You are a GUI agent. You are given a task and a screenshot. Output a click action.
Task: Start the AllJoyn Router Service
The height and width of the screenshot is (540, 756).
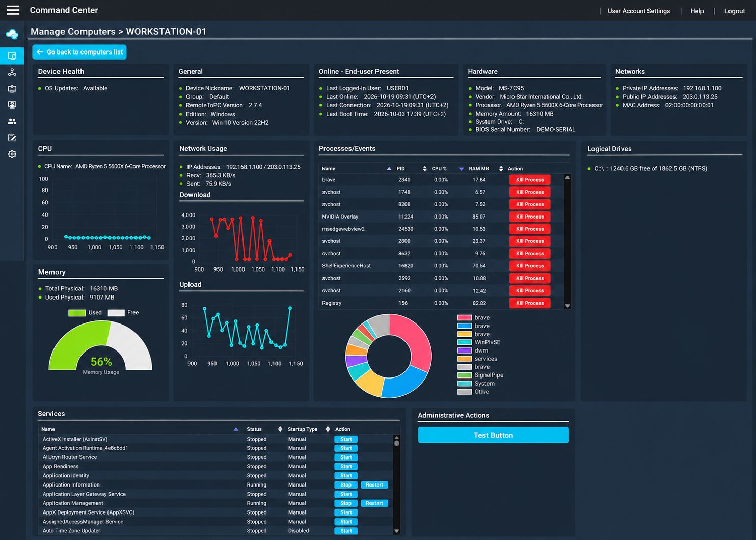346,457
